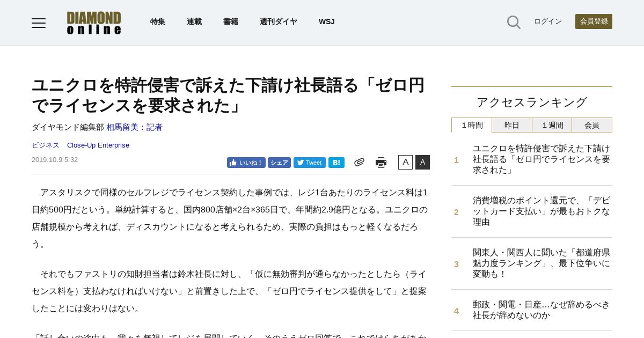Image resolution: width=644 pixels, height=338 pixels.
Task: Click ダイヤモンド編集部 byline text
Action: tap(68, 127)
